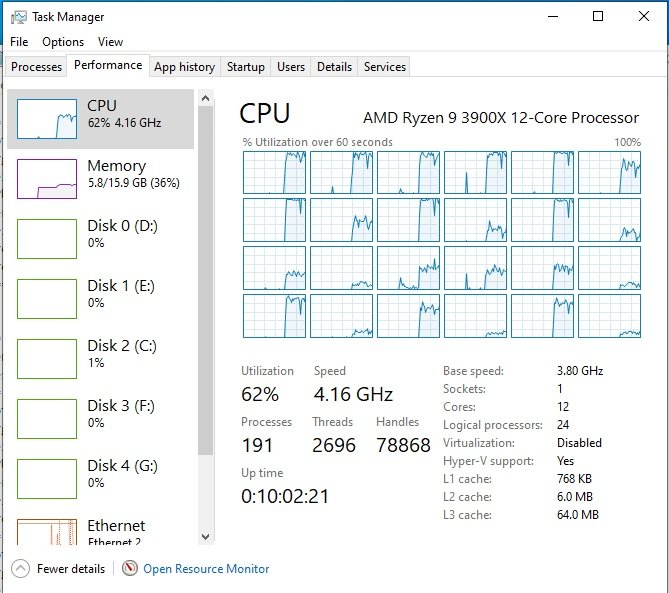Viewport: 669px width, 593px height.
Task: Click the 2696 threads value
Action: (x=334, y=445)
